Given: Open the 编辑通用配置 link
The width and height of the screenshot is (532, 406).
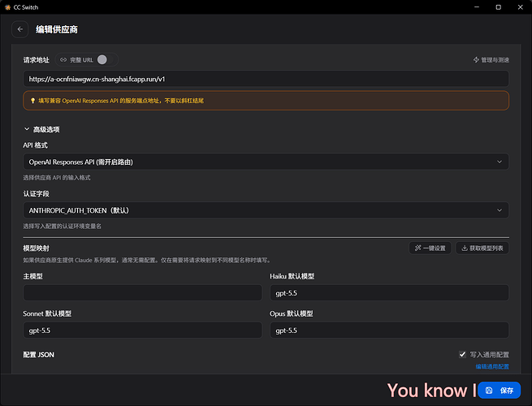Looking at the screenshot, I should pos(492,367).
